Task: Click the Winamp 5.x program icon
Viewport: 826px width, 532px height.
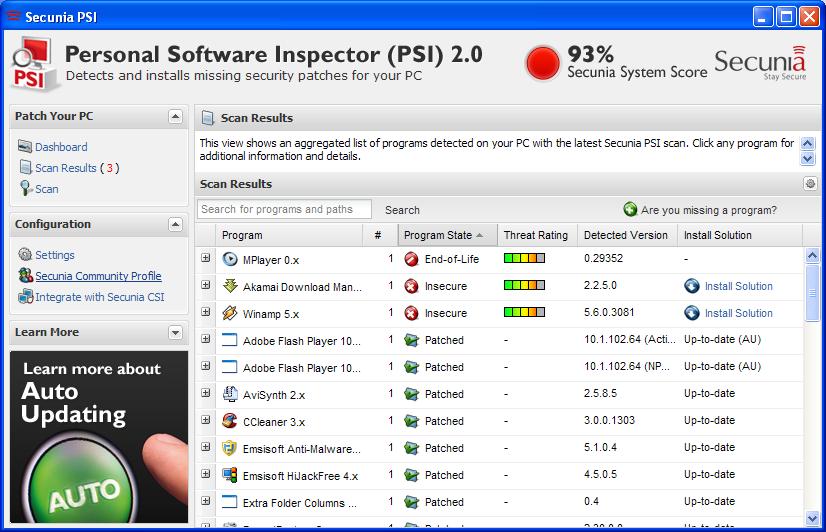Action: pyautogui.click(x=230, y=313)
